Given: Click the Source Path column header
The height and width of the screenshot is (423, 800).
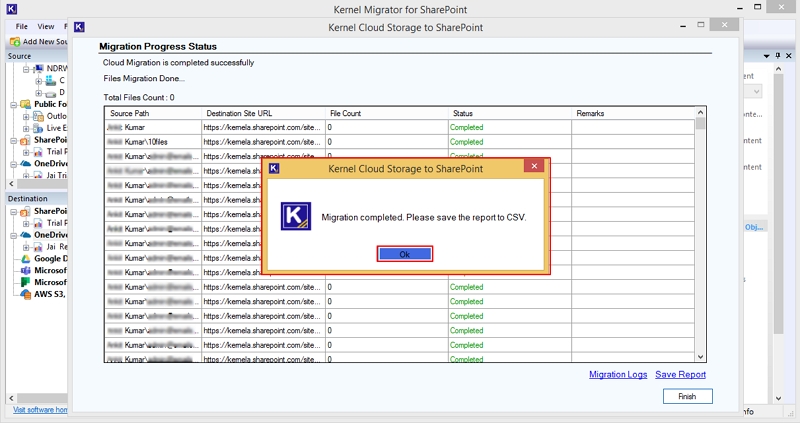Looking at the screenshot, I should (153, 113).
